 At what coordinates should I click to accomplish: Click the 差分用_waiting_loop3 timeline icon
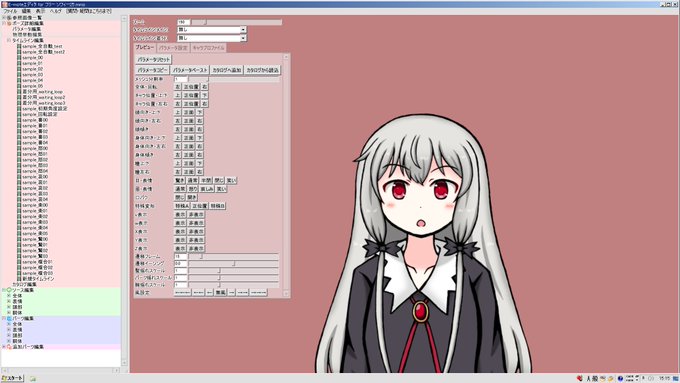pyautogui.click(x=19, y=103)
